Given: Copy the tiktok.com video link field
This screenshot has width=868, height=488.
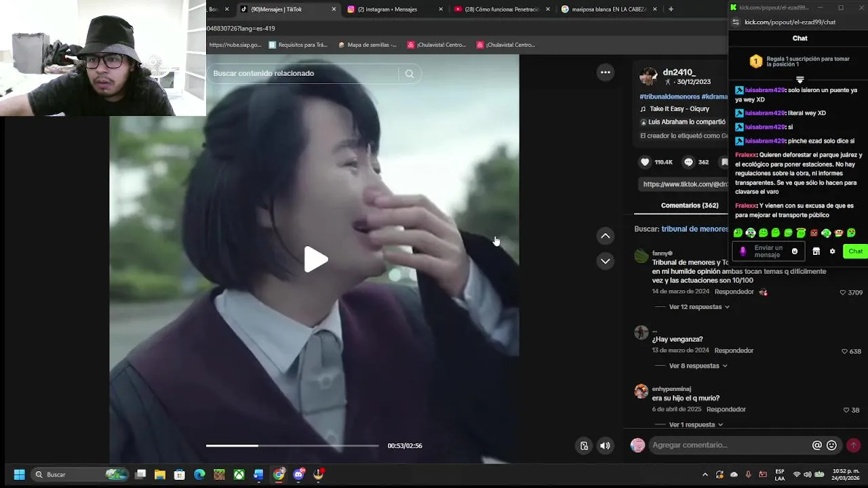Looking at the screenshot, I should click(x=684, y=184).
